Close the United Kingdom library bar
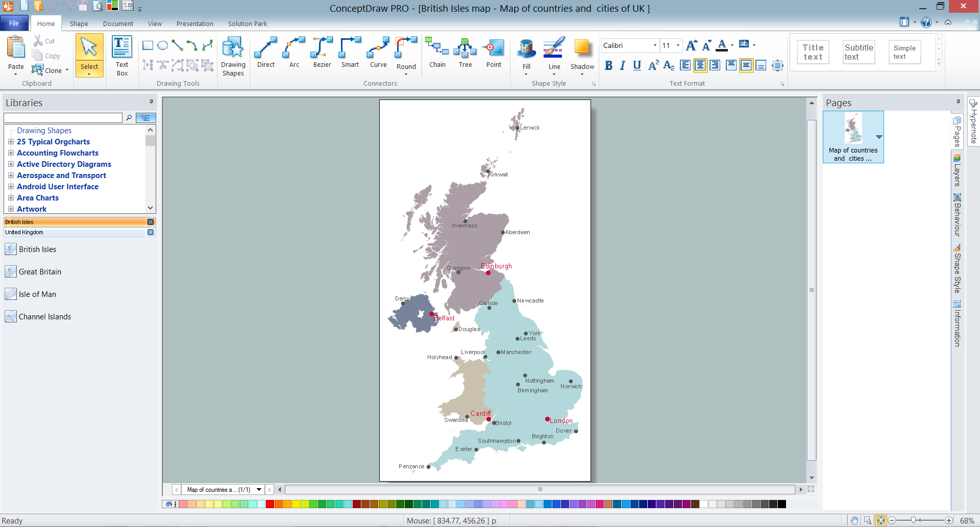980x527 pixels. [x=150, y=232]
